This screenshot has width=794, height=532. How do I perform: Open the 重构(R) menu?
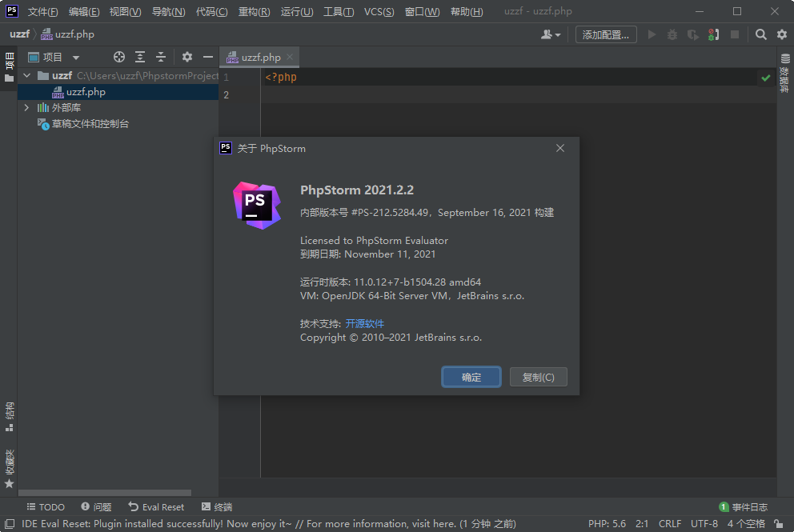pos(255,12)
